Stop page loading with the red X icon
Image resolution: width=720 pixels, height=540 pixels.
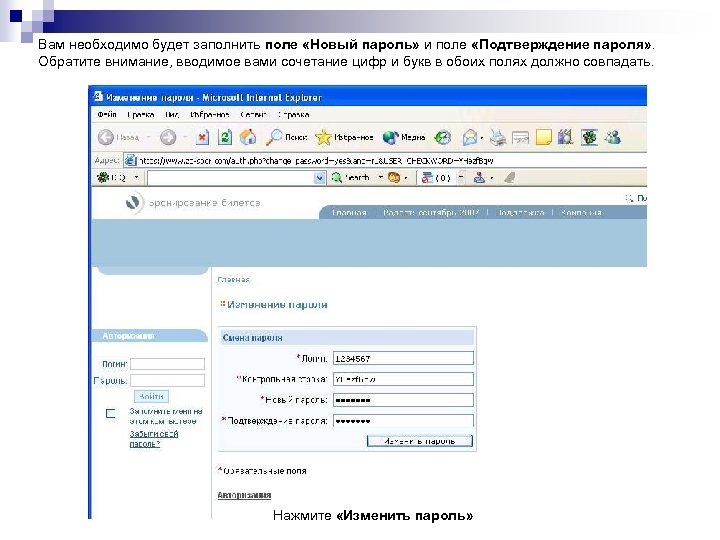tap(202, 137)
